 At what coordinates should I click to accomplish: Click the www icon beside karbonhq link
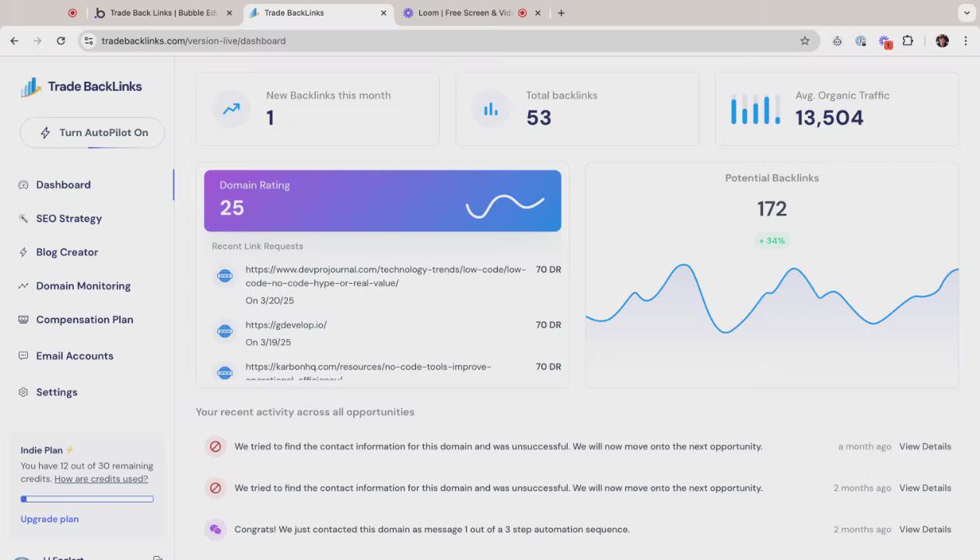tap(225, 373)
